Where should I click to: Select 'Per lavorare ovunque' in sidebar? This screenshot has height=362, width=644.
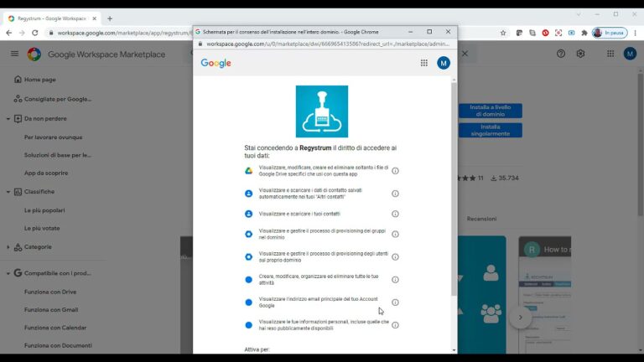pyautogui.click(x=53, y=137)
